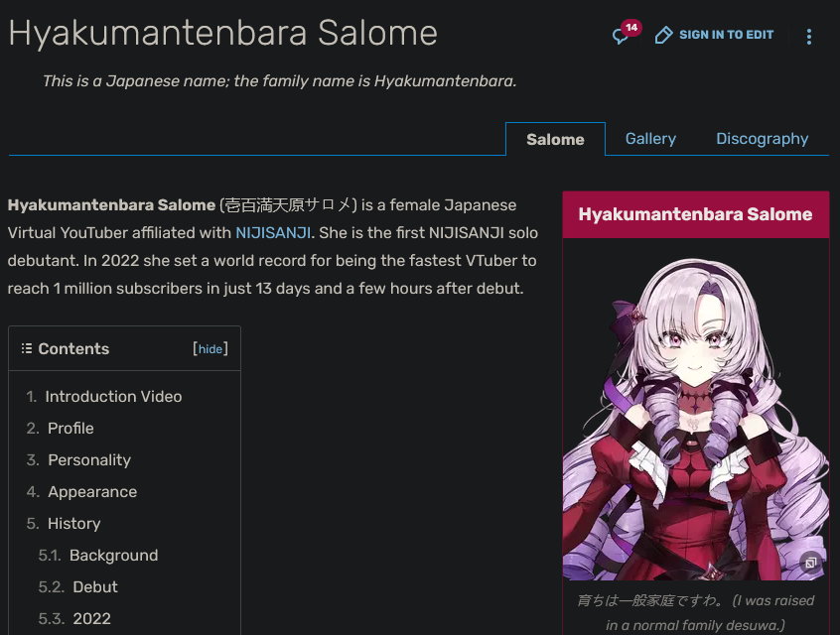The width and height of the screenshot is (840, 635).
Task: Open the Appearance section link
Action: 92,491
